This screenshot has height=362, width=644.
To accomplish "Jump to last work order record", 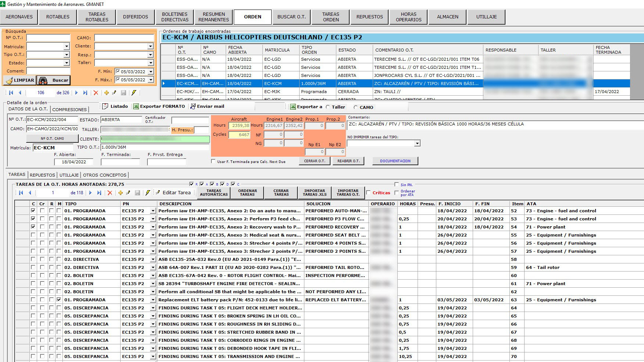I will coord(85,93).
